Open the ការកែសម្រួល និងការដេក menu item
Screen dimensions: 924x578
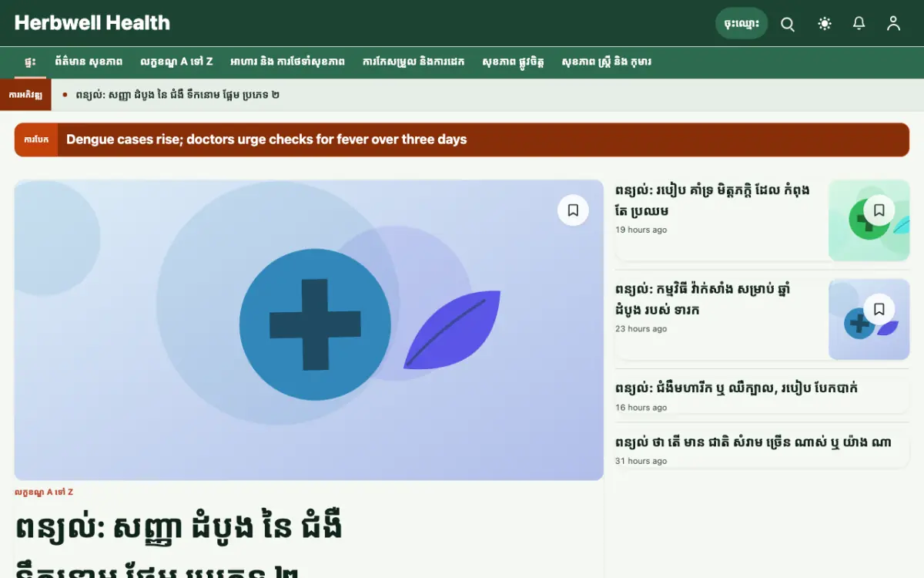[413, 62]
